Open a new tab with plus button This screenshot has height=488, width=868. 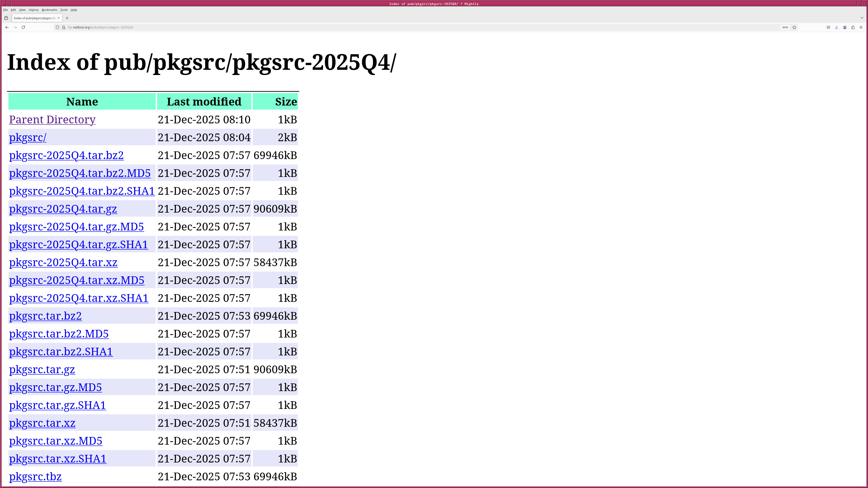click(x=67, y=18)
